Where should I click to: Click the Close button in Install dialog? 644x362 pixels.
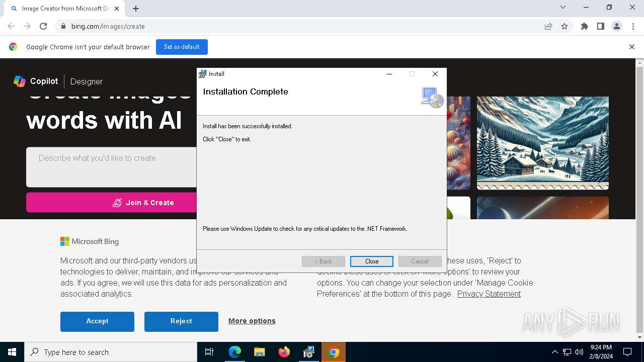click(371, 261)
